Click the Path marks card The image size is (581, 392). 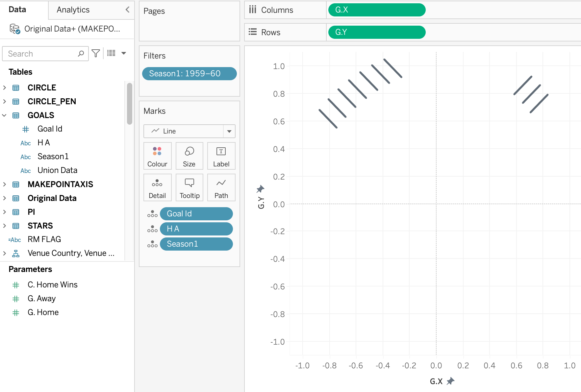221,187
